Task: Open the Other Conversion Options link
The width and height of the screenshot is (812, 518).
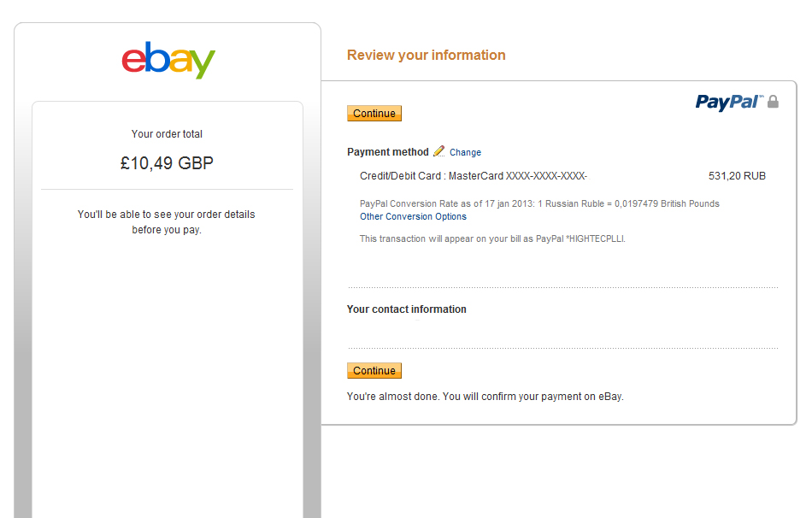Action: pyautogui.click(x=413, y=217)
